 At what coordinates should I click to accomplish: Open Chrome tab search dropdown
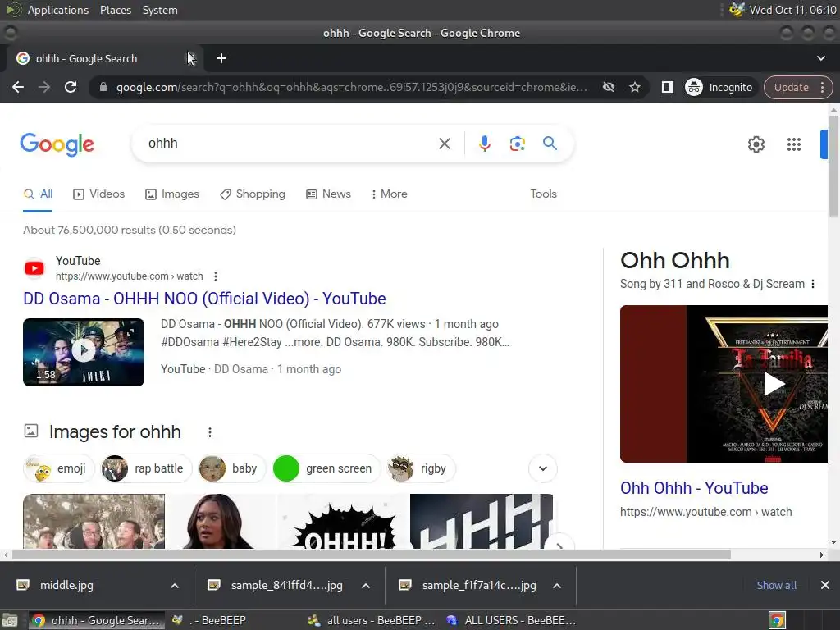820,58
